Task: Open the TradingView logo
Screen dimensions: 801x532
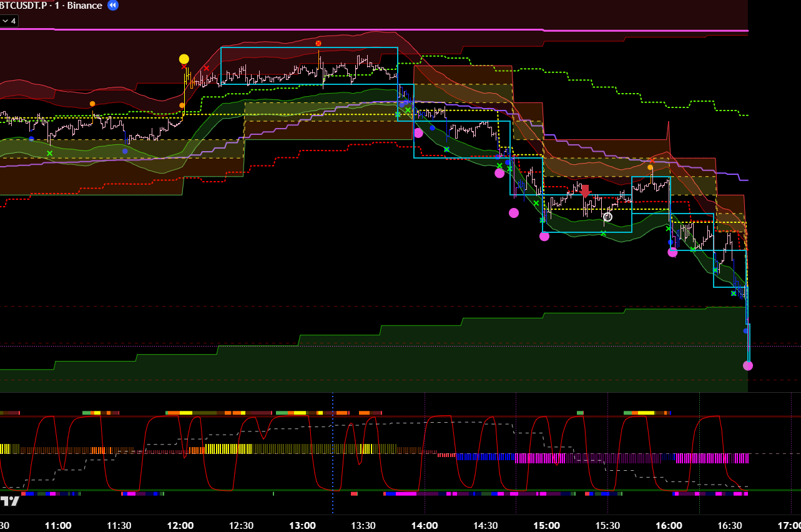Action: click(x=9, y=501)
